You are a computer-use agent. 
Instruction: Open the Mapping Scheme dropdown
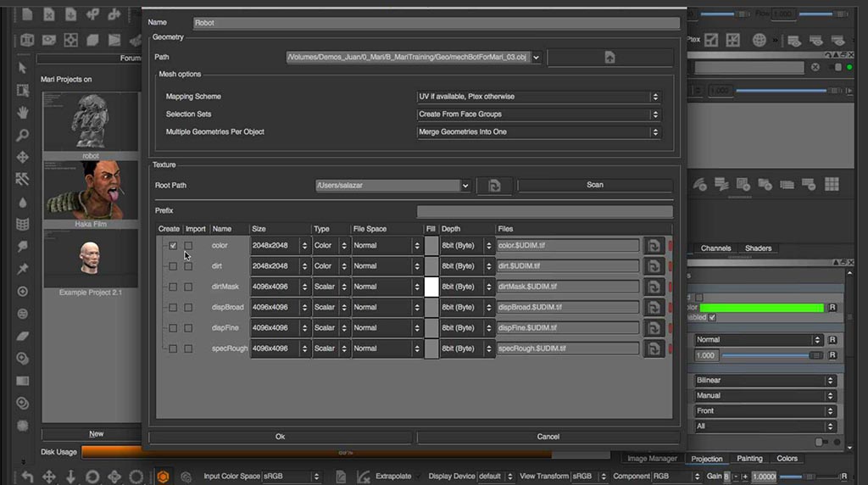(x=538, y=97)
